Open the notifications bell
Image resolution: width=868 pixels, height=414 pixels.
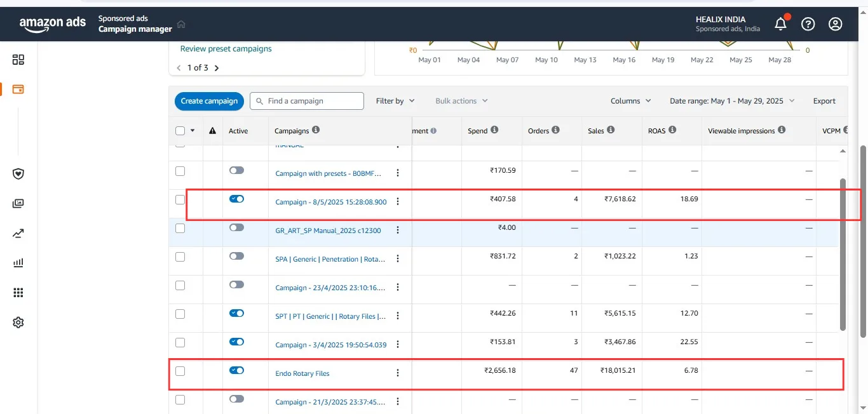point(781,24)
